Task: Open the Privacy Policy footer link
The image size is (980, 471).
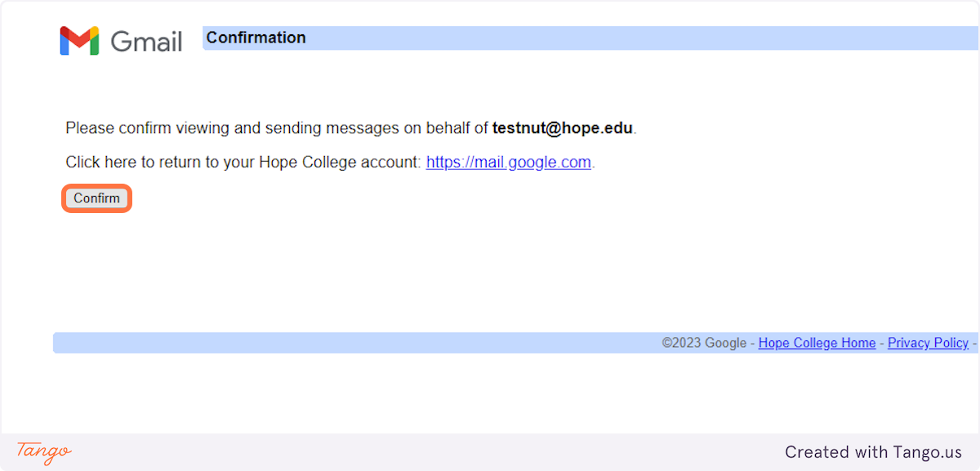Action: [928, 343]
